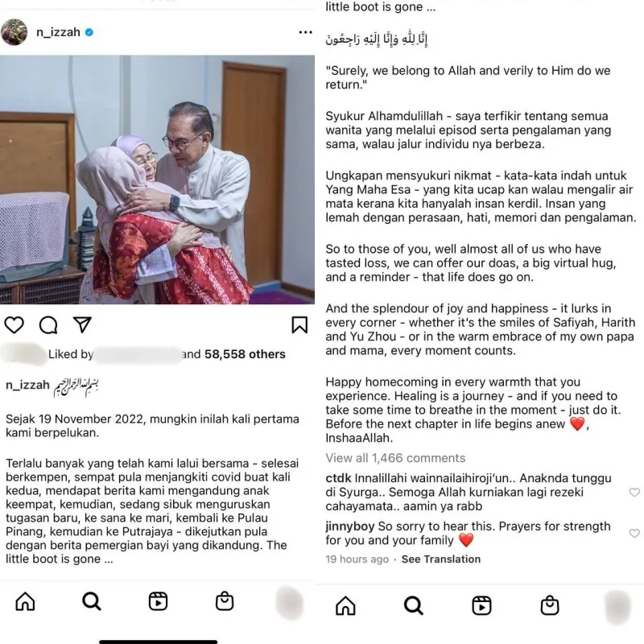Expand View all 1,466 comments
This screenshot has height=644, width=644.
click(x=395, y=458)
